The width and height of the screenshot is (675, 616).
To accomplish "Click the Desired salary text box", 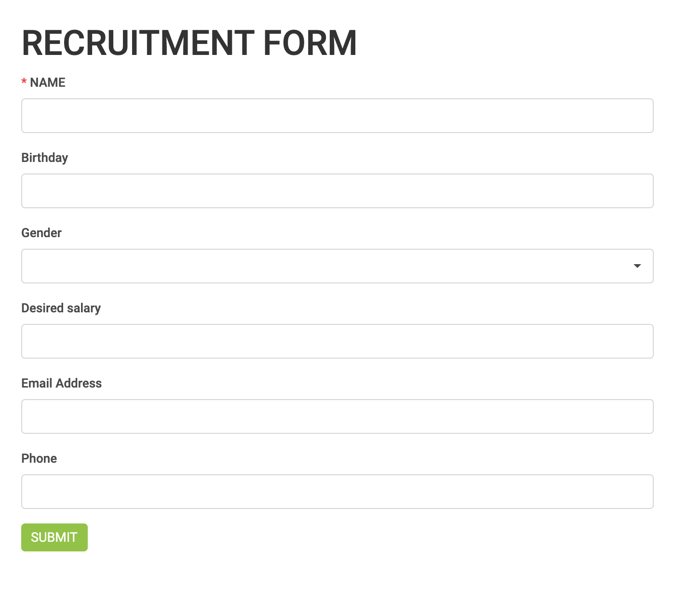I will [x=337, y=341].
